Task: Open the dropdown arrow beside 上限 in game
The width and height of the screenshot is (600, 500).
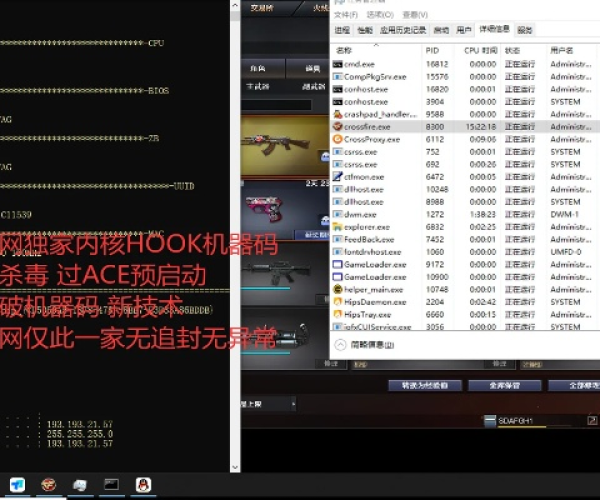Action: click(x=293, y=404)
